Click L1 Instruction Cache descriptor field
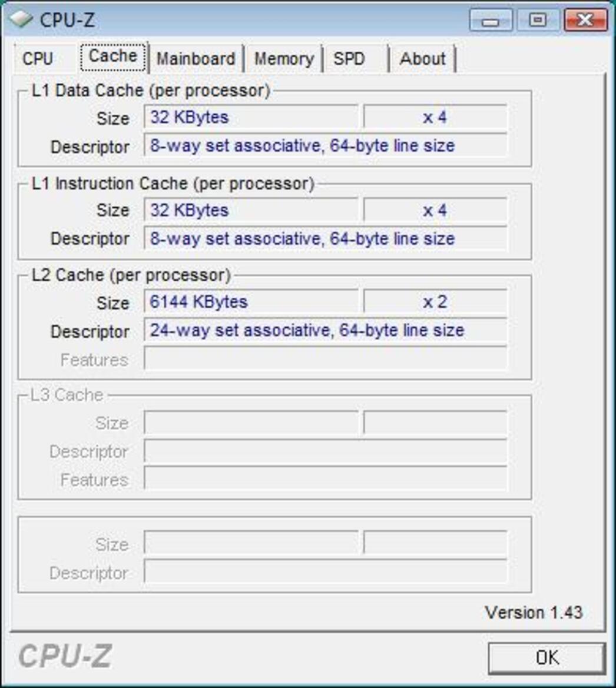The height and width of the screenshot is (688, 616). coord(325,238)
